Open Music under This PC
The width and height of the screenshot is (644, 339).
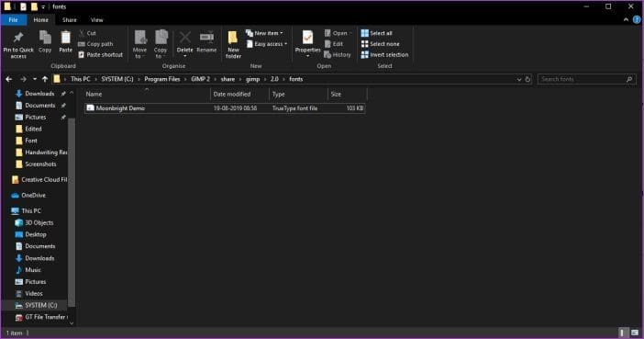pos(32,270)
